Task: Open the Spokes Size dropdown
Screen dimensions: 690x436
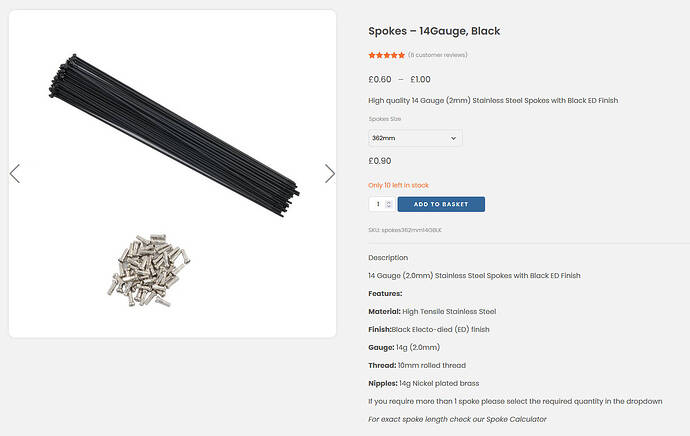Action: (414, 138)
